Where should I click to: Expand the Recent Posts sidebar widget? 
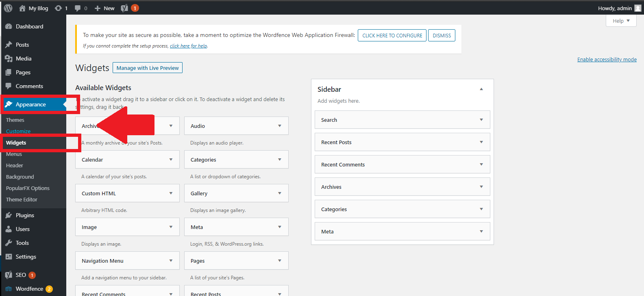coord(481,142)
